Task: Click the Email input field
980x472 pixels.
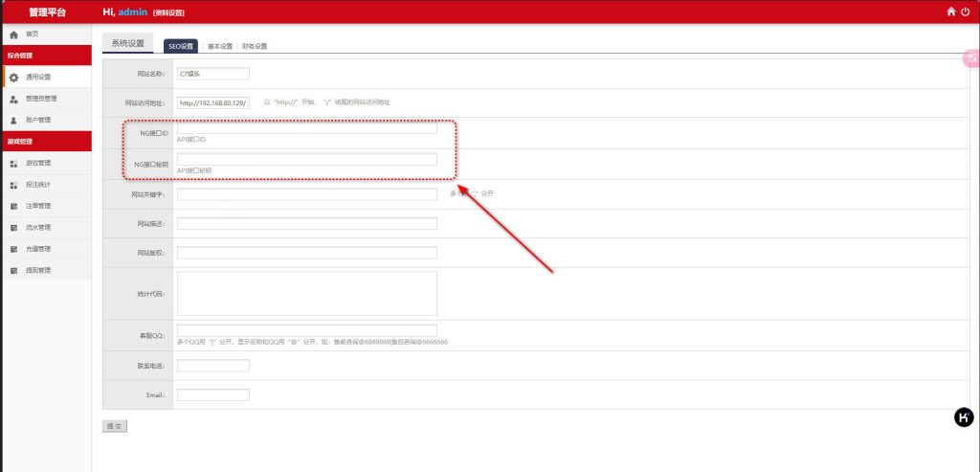Action: coord(212,394)
